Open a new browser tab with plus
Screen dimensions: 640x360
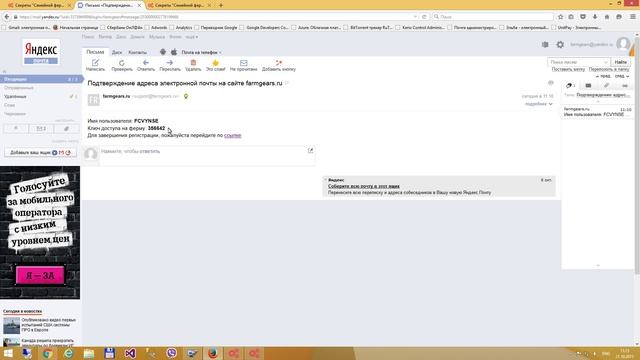(221, 5)
